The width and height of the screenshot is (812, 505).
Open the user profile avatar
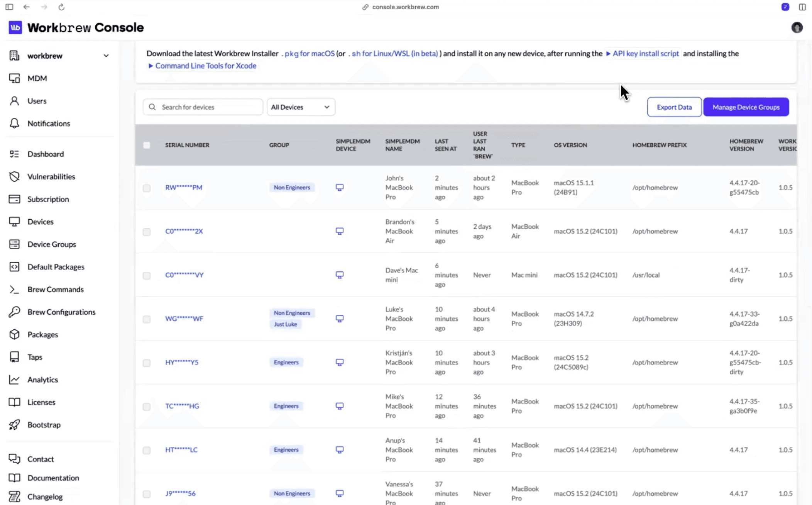797,27
